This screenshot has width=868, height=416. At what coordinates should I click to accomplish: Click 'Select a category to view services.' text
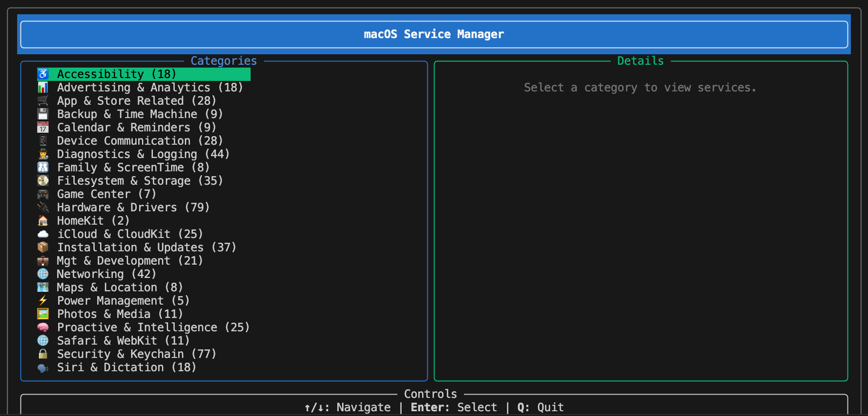click(x=640, y=87)
